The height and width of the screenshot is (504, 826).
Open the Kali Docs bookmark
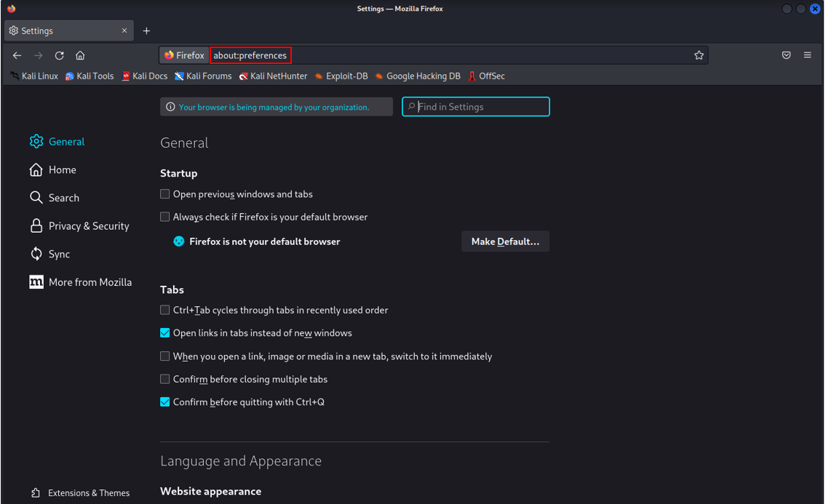[x=145, y=76]
